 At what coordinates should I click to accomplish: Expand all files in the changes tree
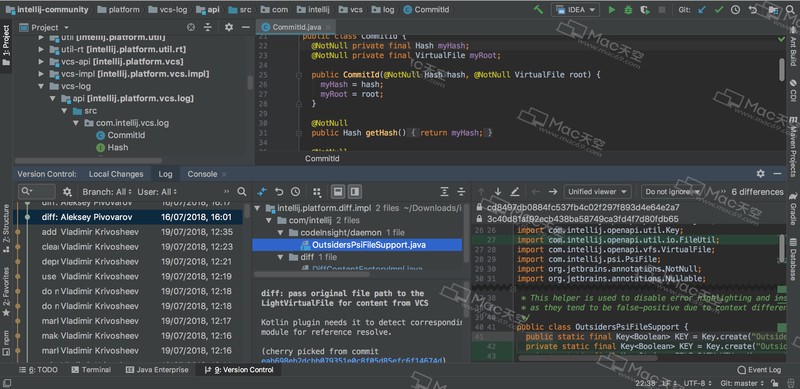444,191
